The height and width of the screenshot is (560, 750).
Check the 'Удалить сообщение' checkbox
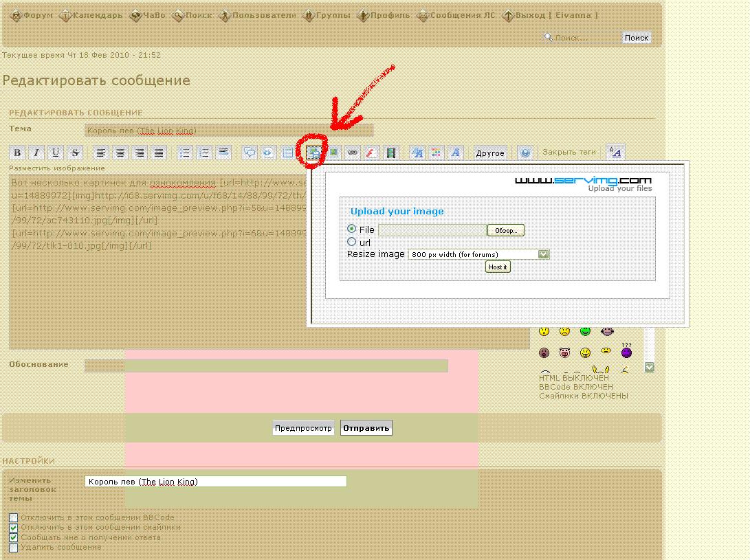[13, 548]
